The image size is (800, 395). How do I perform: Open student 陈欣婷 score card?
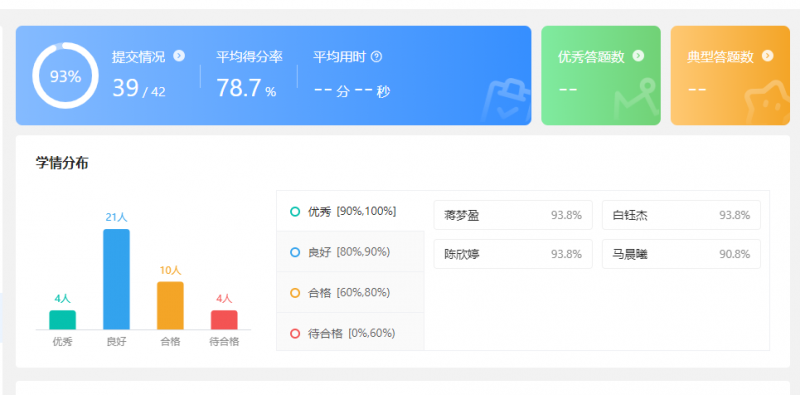point(513,254)
